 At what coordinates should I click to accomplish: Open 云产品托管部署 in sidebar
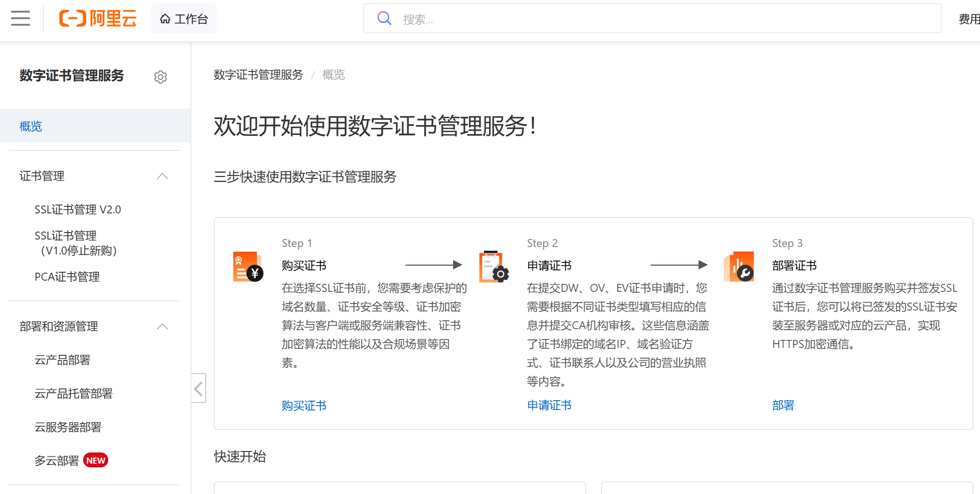74,394
